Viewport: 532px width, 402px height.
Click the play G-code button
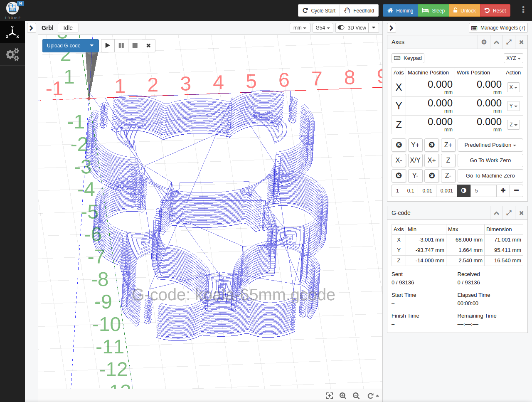click(108, 45)
